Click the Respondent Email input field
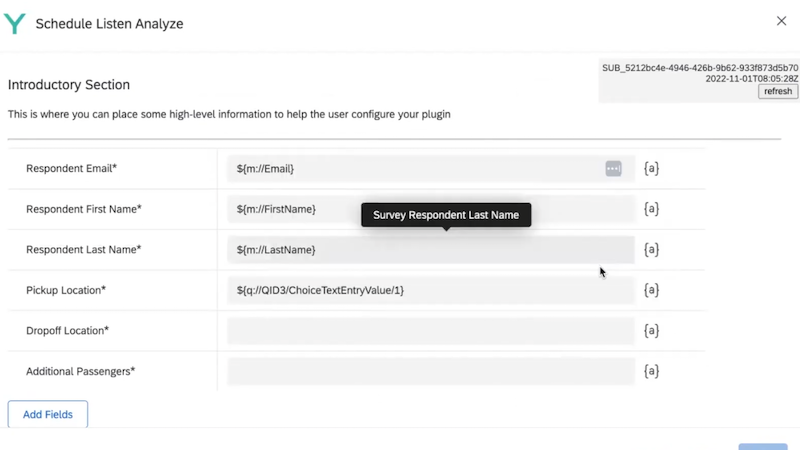Viewport: 800px width, 450px height. coord(431,168)
